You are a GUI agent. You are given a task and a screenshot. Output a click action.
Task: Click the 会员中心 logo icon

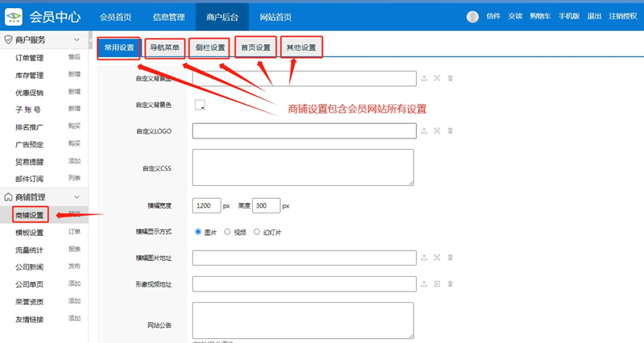point(14,17)
